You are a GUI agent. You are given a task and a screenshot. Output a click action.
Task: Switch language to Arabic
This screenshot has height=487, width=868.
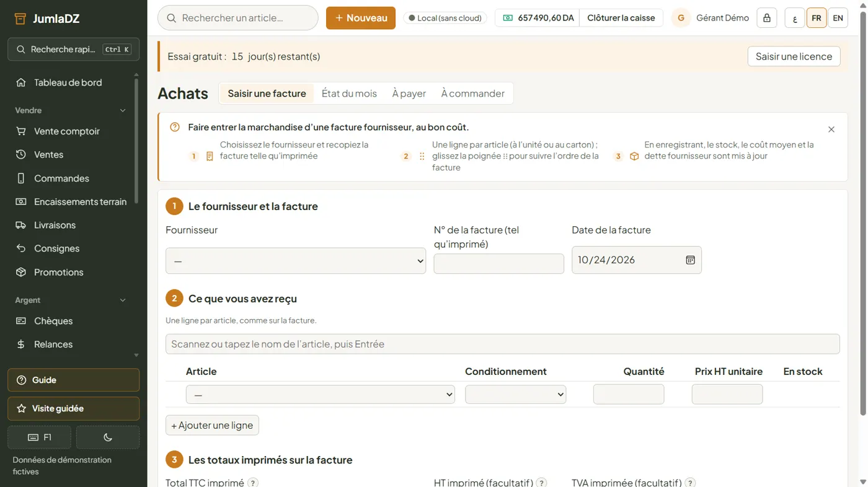click(x=795, y=18)
